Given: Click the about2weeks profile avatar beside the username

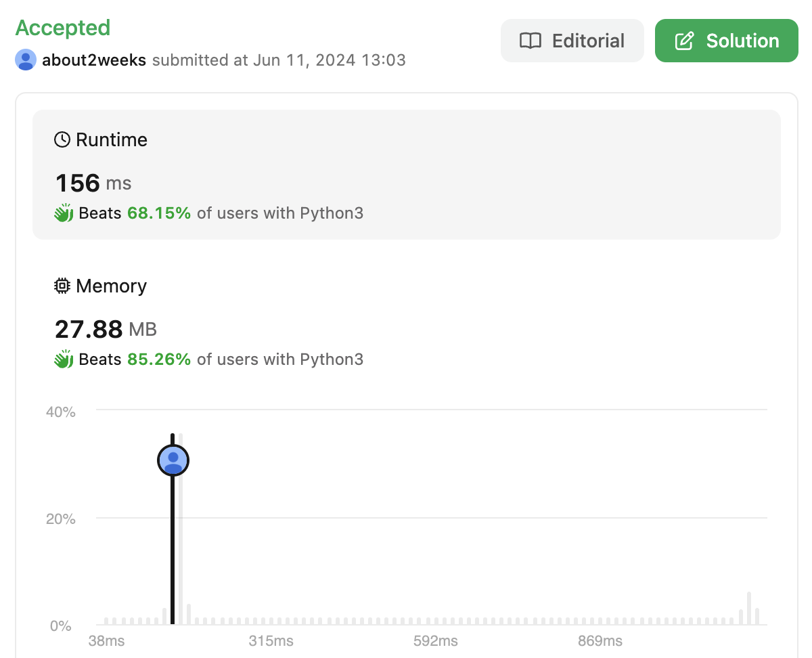Looking at the screenshot, I should [x=26, y=60].
